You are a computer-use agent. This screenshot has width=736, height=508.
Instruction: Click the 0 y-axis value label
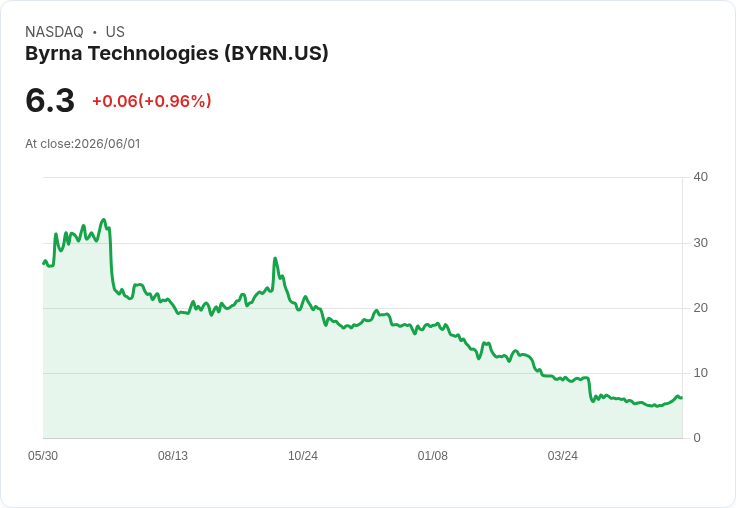(x=697, y=438)
